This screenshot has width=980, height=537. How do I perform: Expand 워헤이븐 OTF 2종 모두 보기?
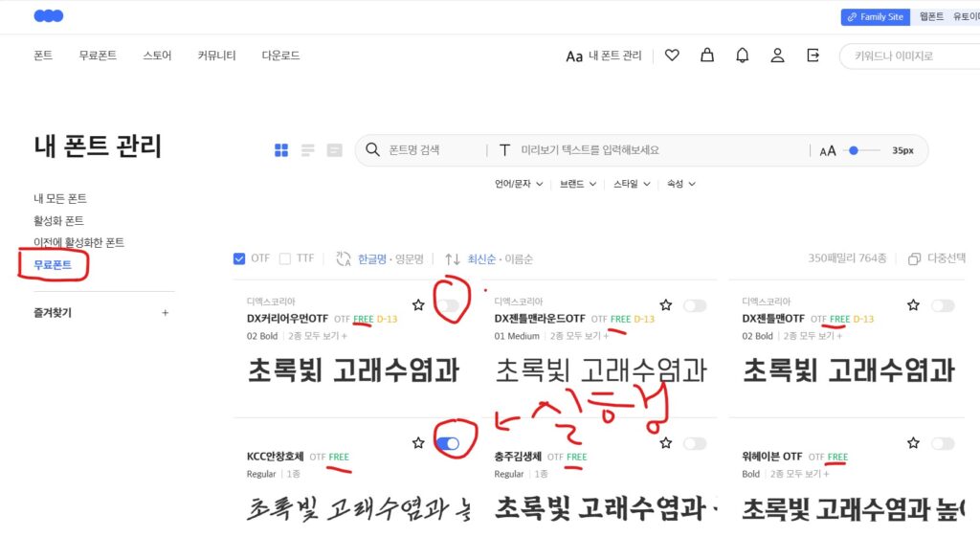800,475
